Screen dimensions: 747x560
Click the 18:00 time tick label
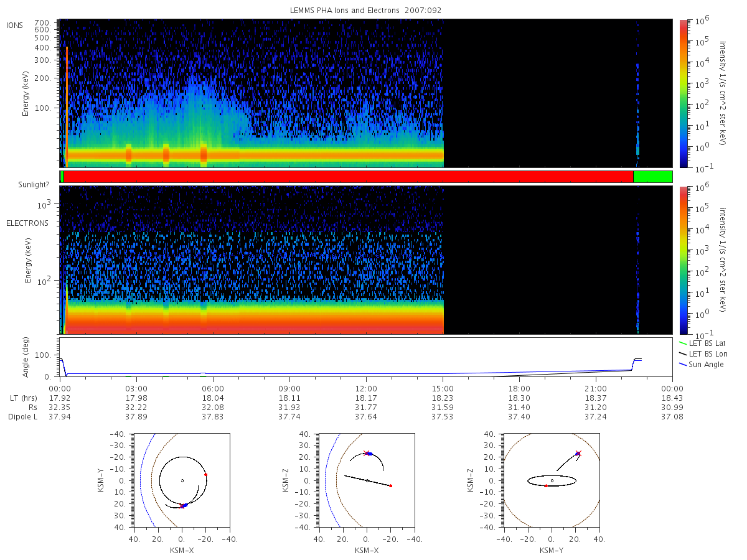(519, 388)
